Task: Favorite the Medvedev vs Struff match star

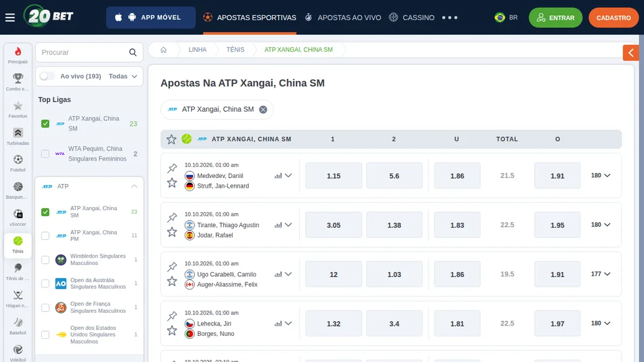Action: [x=172, y=183]
